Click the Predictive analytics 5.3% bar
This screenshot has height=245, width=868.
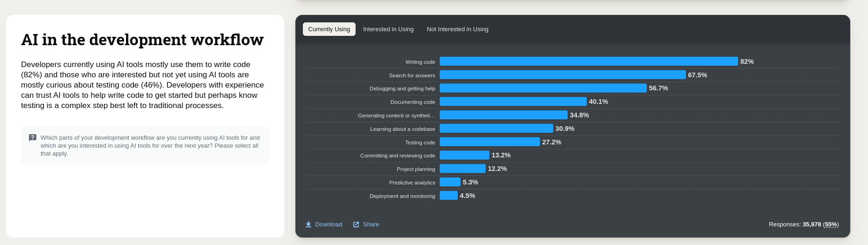point(450,182)
